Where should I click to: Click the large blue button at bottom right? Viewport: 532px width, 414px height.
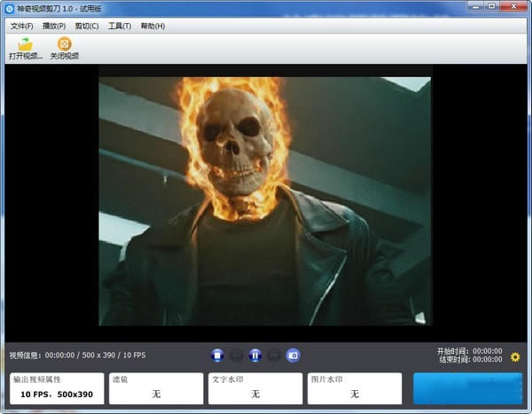point(467,388)
